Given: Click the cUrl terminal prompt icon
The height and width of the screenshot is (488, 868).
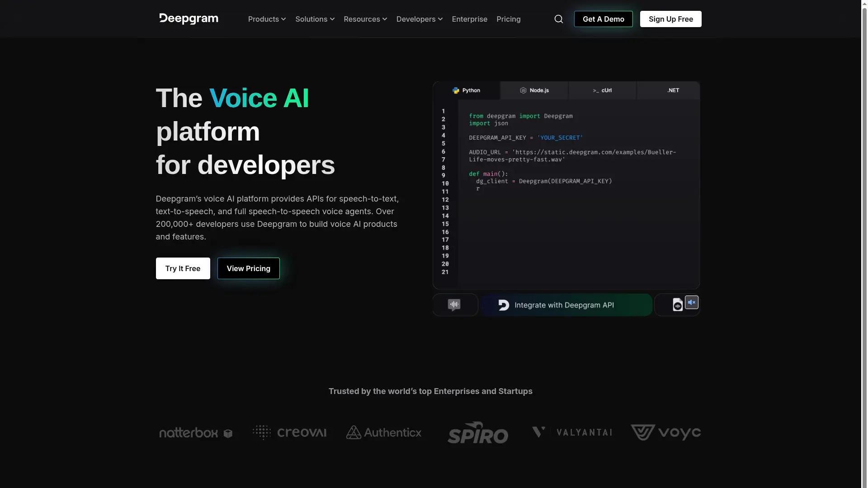Looking at the screenshot, I should (x=595, y=90).
